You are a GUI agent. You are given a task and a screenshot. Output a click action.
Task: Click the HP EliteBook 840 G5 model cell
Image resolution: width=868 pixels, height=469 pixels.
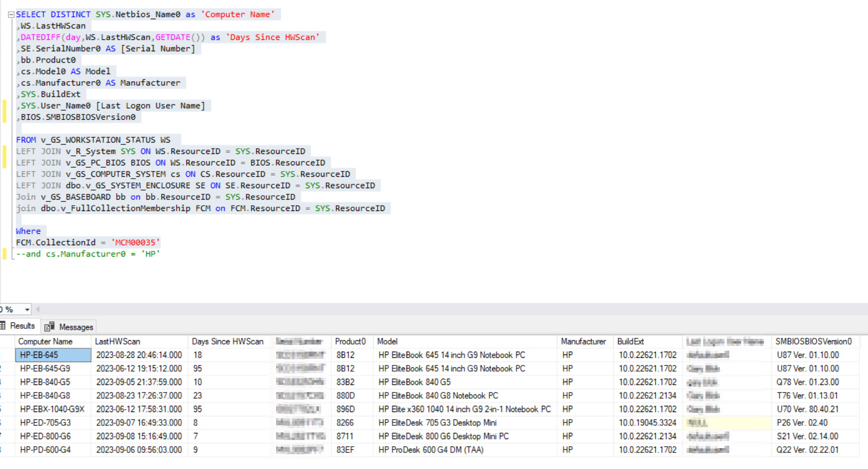click(466, 382)
